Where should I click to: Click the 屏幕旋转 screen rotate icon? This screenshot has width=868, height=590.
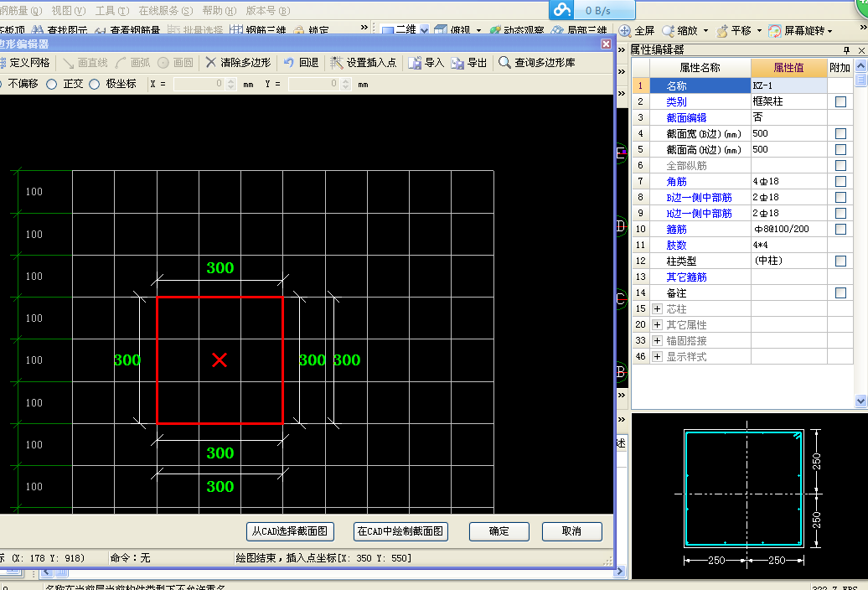click(x=774, y=30)
